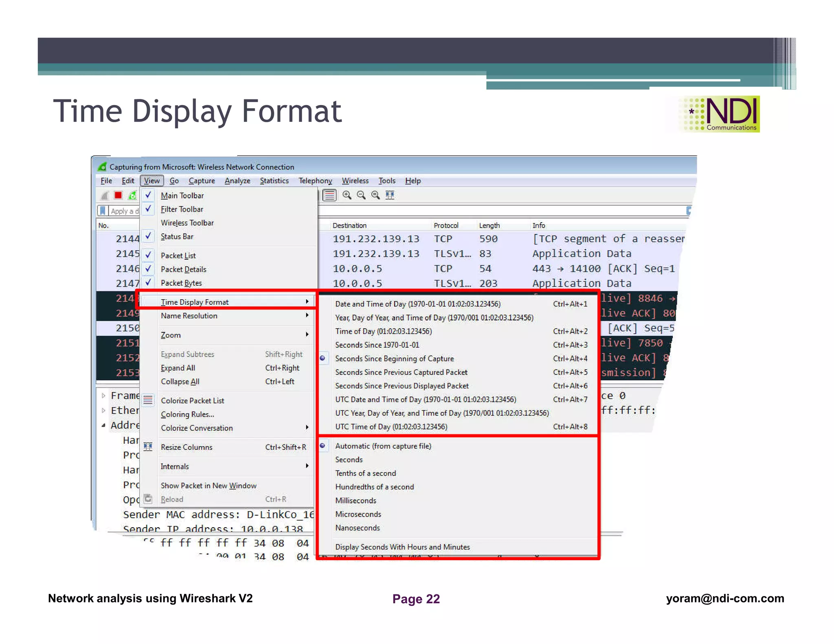Open the File menu

pos(106,181)
